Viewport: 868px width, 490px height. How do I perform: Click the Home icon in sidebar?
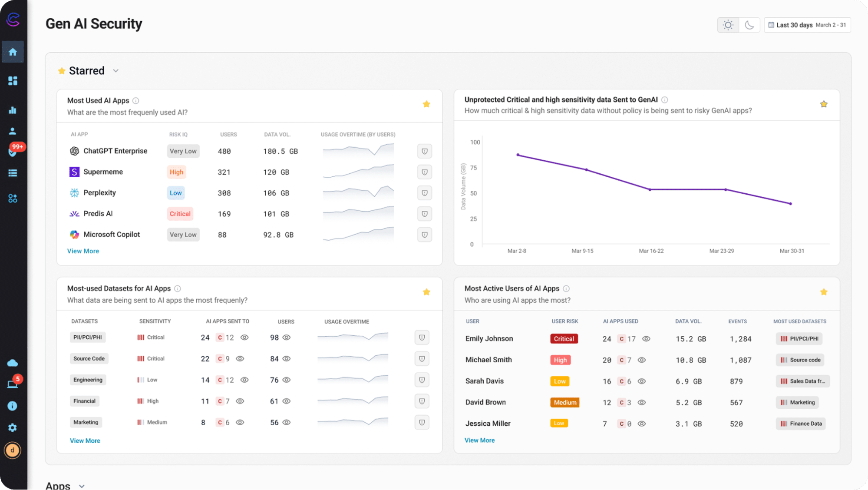click(13, 52)
